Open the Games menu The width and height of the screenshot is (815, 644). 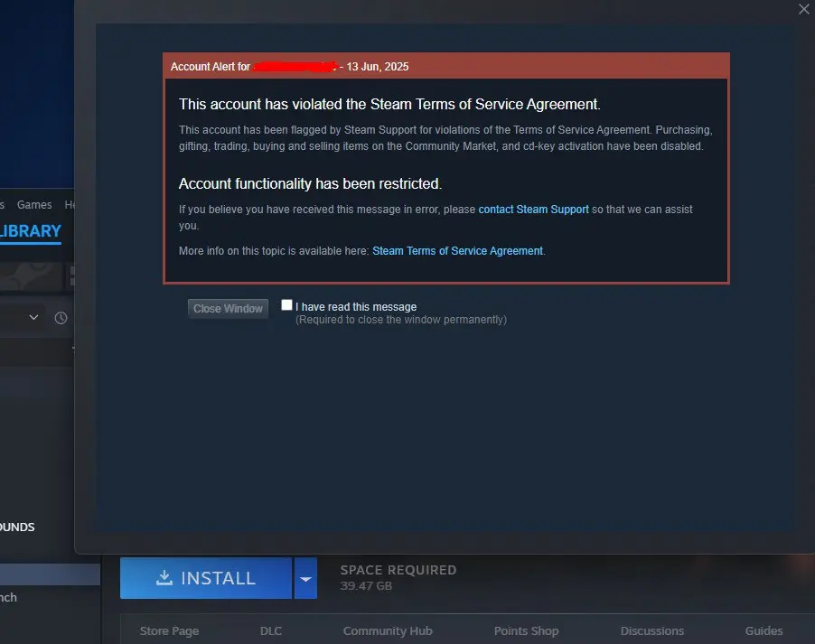point(34,205)
